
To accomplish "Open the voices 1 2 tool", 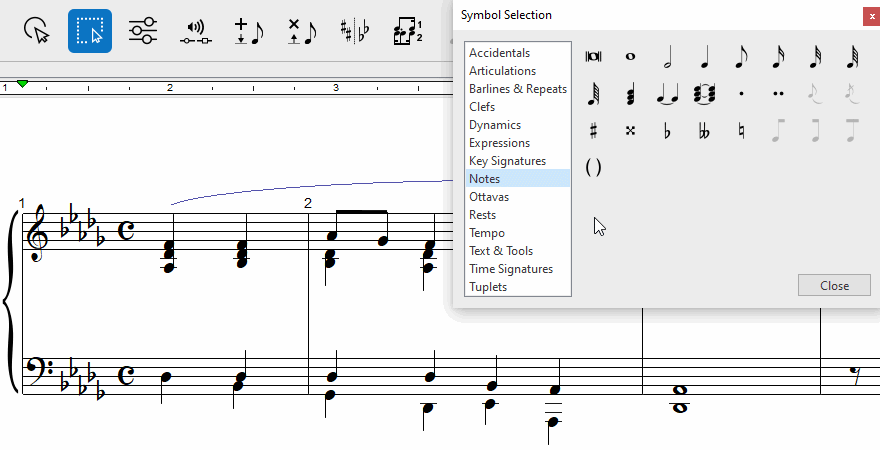I will point(408,31).
